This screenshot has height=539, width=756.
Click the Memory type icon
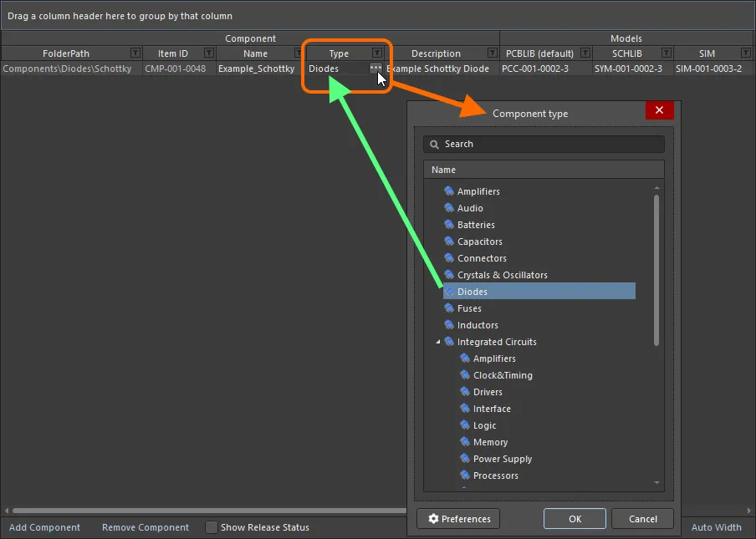pos(465,442)
